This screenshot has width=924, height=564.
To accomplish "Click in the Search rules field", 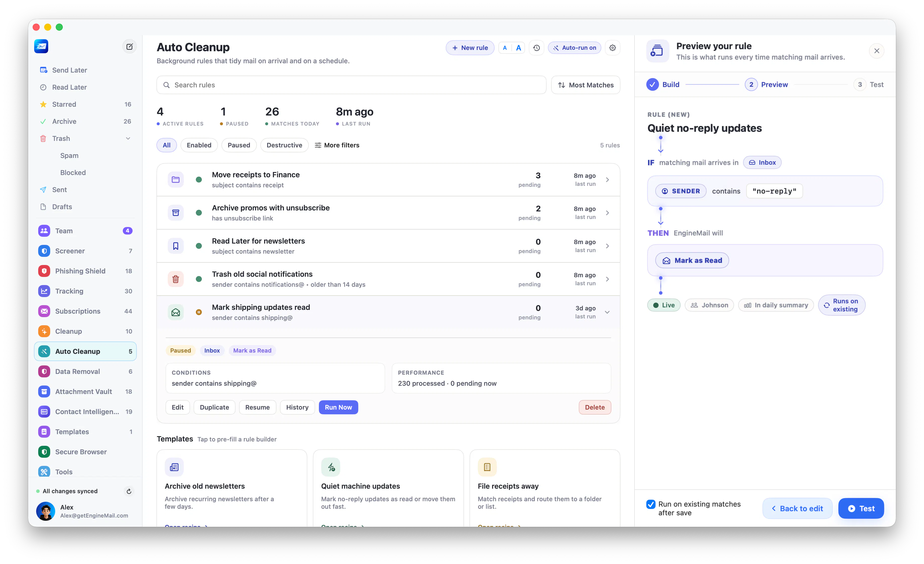I will point(351,85).
